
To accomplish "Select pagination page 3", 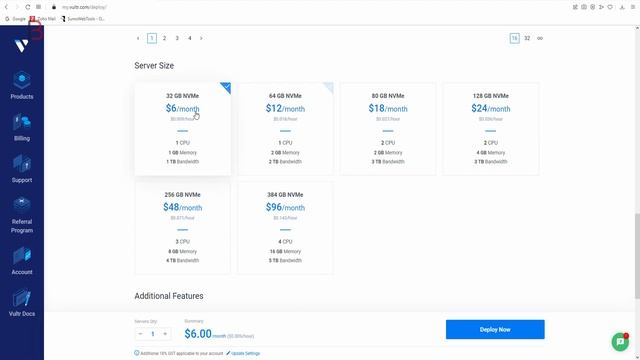I will pos(177,38).
